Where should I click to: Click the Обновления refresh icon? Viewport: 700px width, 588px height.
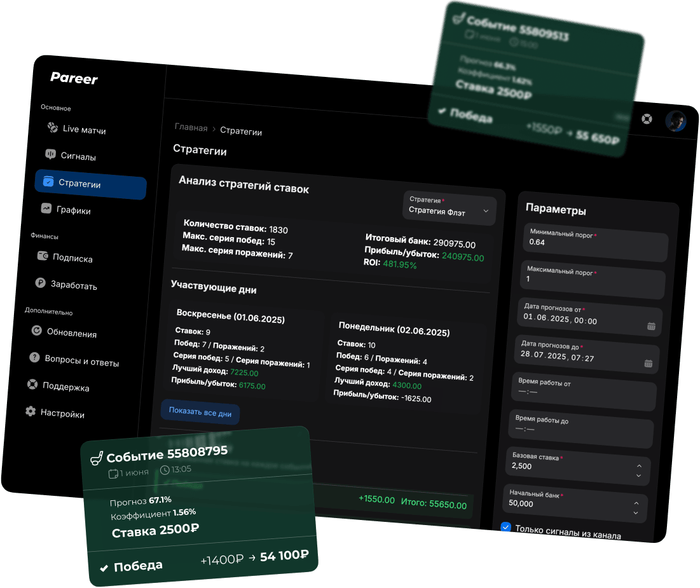pyautogui.click(x=37, y=331)
